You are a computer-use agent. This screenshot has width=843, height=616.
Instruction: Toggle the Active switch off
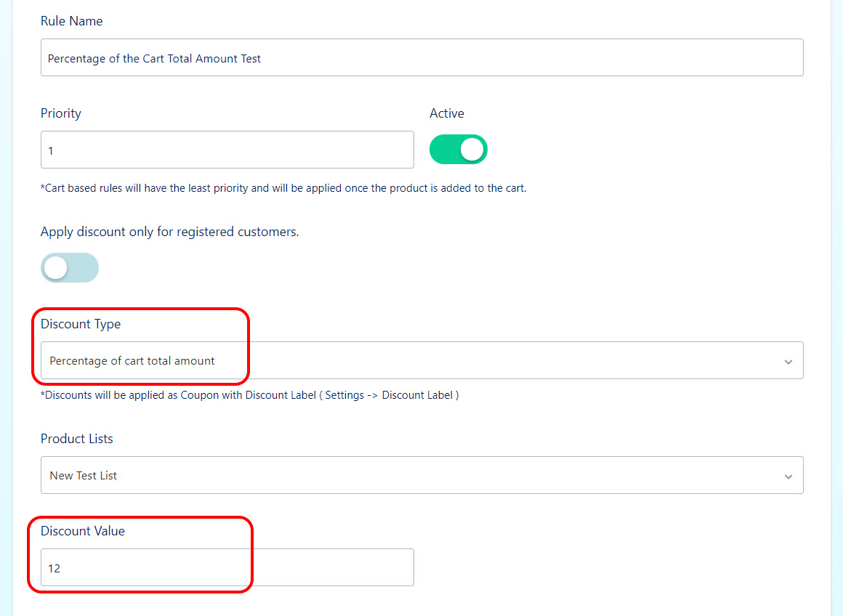458,150
